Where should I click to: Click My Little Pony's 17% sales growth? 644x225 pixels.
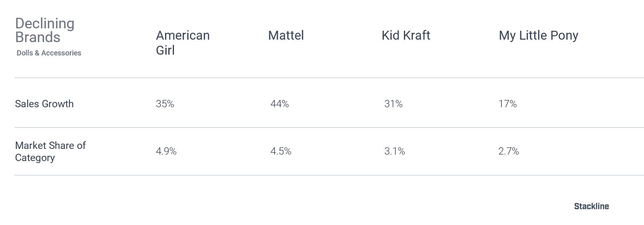click(x=508, y=104)
